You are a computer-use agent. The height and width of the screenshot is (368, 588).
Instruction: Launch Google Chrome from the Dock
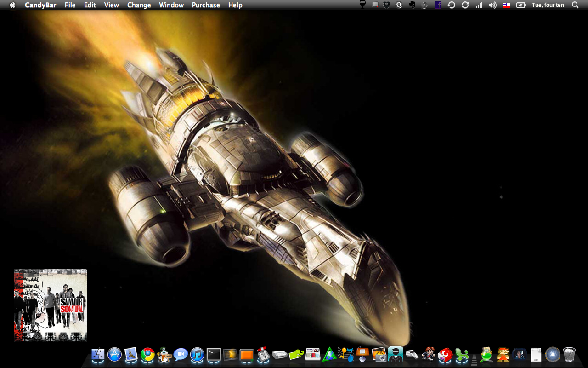(147, 354)
